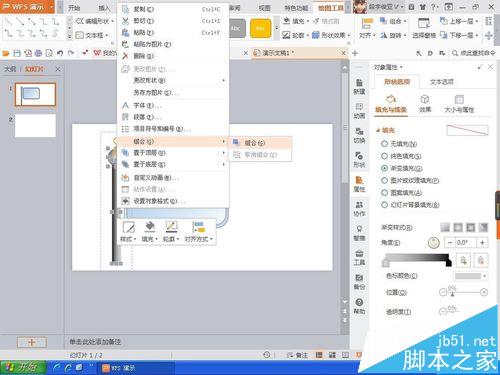The height and width of the screenshot is (375, 500).
Task: Click the remove gradient stop button
Action: [x=481, y=260]
